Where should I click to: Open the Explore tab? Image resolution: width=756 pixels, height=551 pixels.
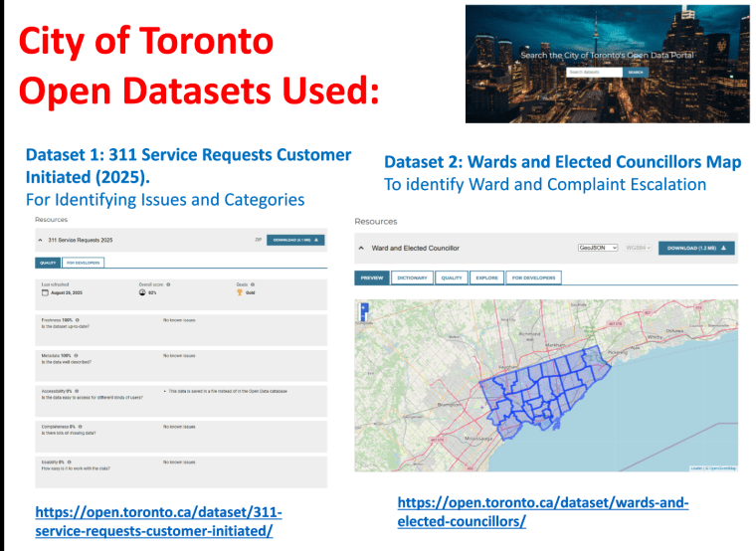click(x=486, y=277)
